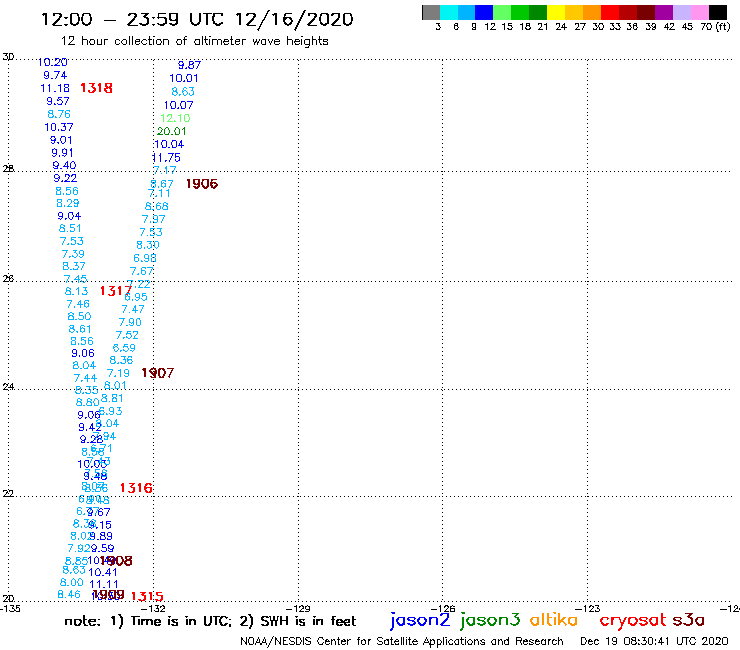The height and width of the screenshot is (650, 740).
Task: Click the note about UTC and SWH
Action: coord(210,621)
